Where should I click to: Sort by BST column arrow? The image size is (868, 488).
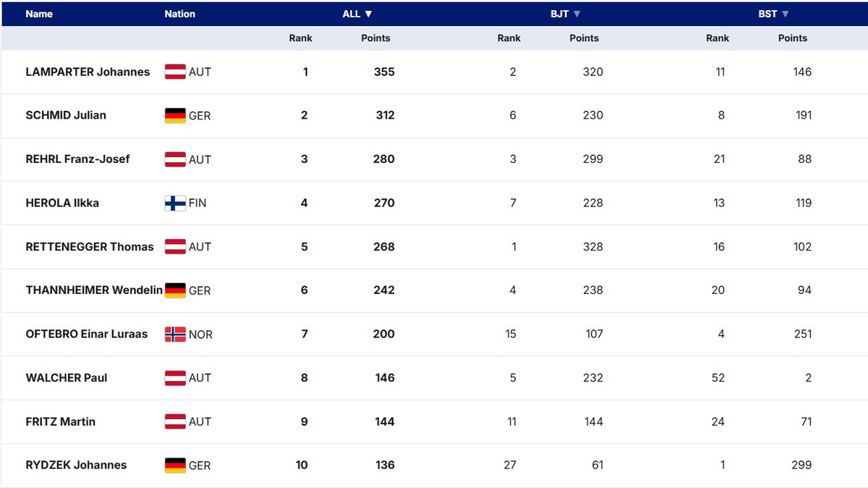786,14
